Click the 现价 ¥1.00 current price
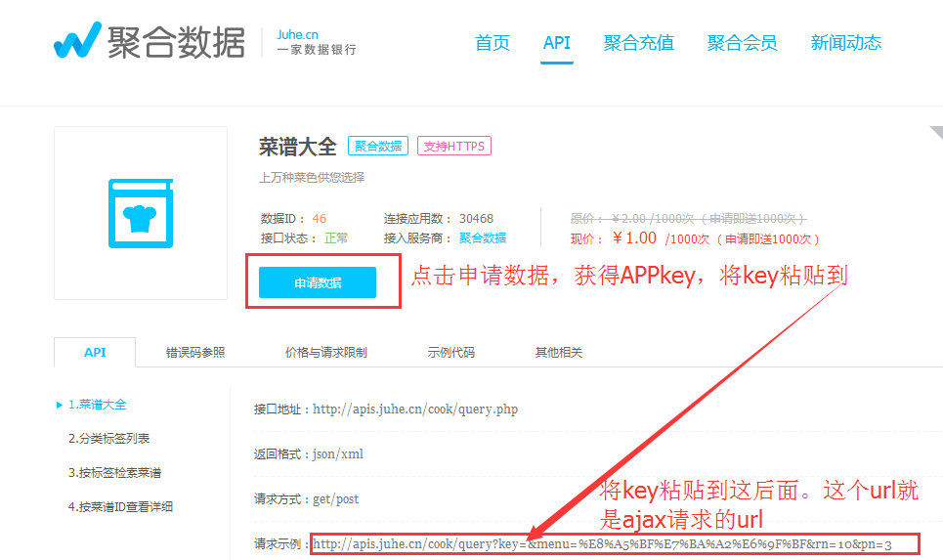This screenshot has height=560, width=943. point(695,238)
